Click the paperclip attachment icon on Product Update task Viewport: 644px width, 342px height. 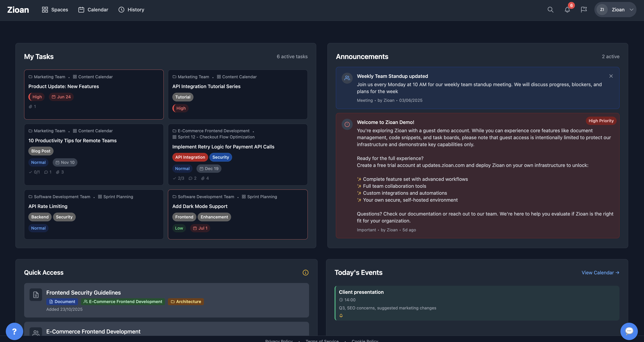point(30,106)
